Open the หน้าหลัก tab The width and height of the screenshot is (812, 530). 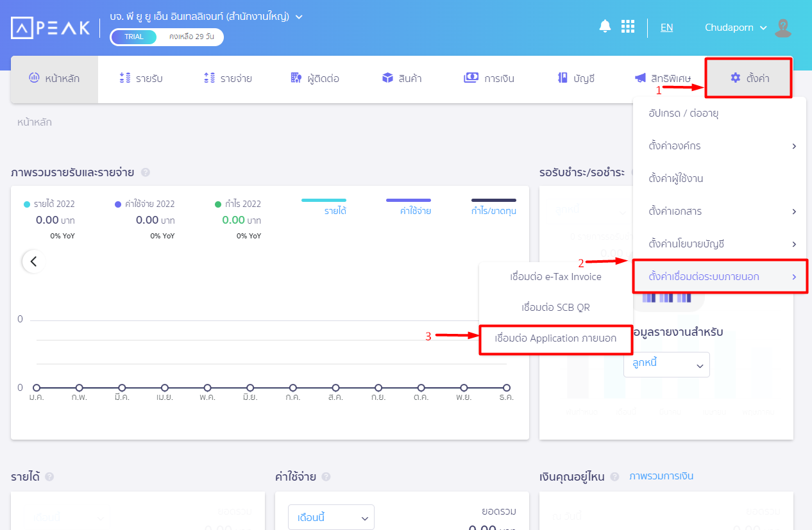(55, 79)
